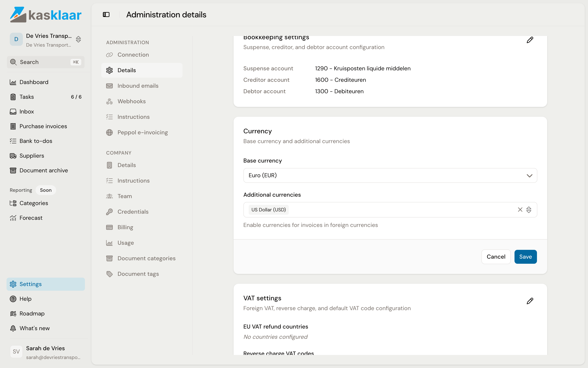This screenshot has height=368, width=588.
Task: Open Document tags
Action: 142,274
